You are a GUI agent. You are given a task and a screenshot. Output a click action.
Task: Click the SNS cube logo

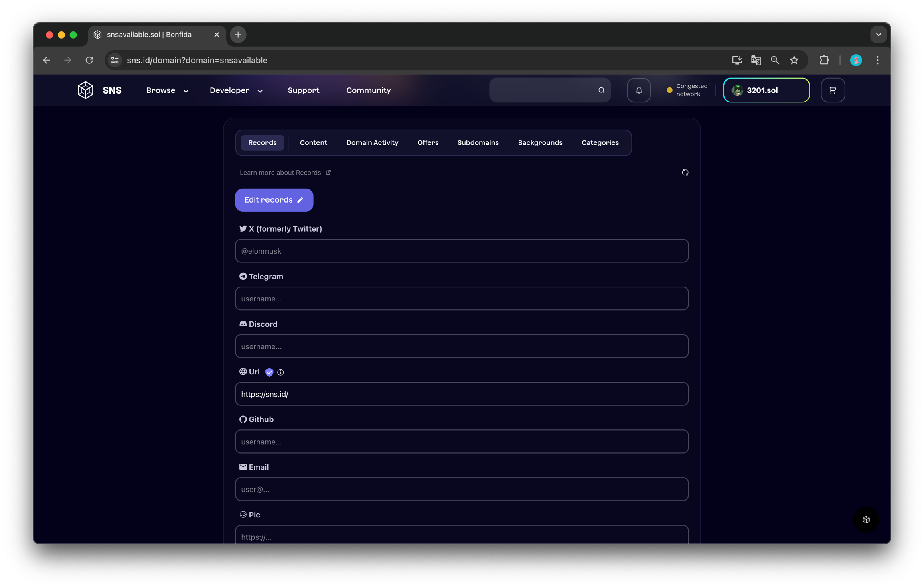coord(85,90)
